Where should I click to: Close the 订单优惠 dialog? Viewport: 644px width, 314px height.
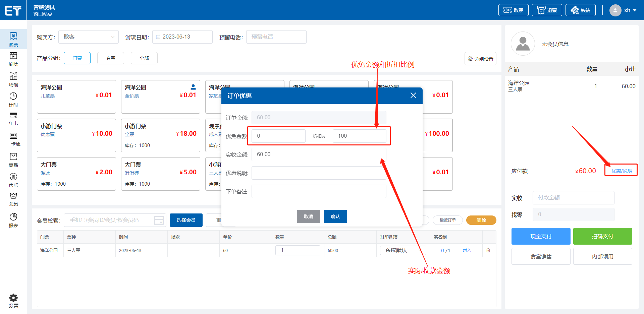click(413, 96)
